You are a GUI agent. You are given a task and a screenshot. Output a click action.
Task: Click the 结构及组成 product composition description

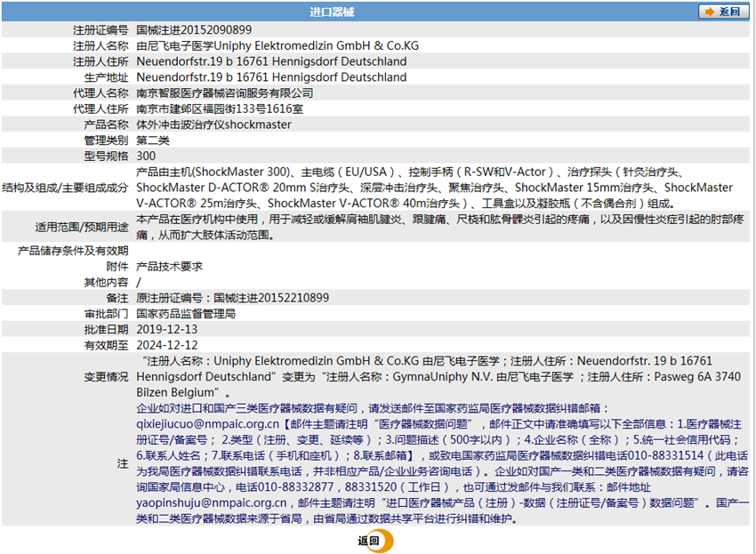tap(434, 188)
